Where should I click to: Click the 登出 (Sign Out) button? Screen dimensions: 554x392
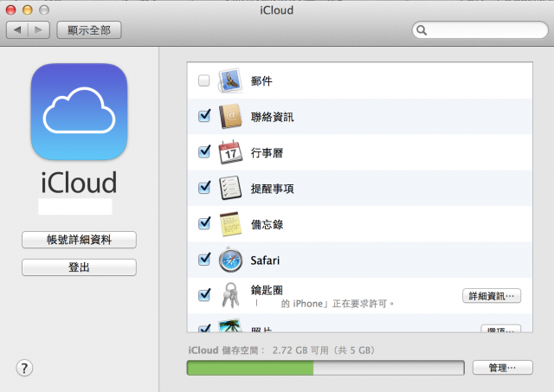[x=79, y=267]
